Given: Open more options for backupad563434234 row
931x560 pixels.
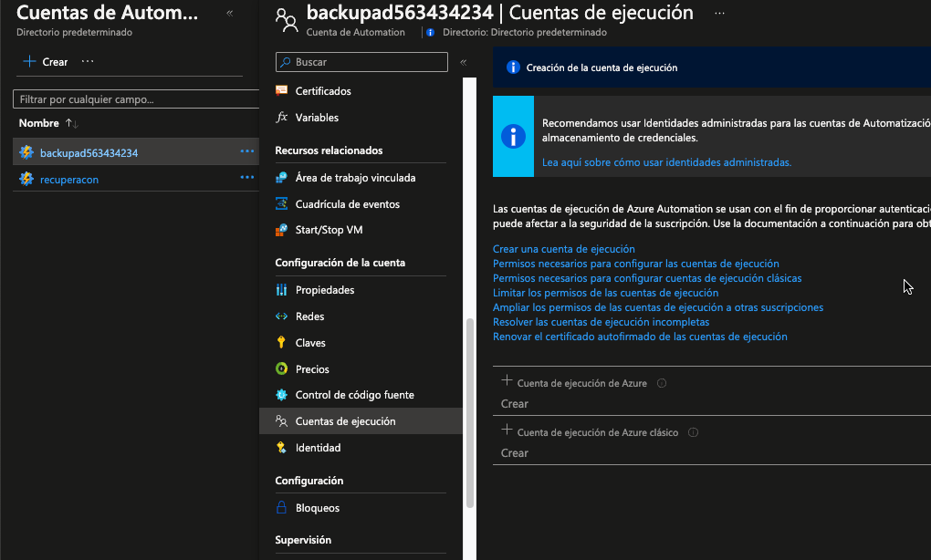Looking at the screenshot, I should [x=246, y=151].
